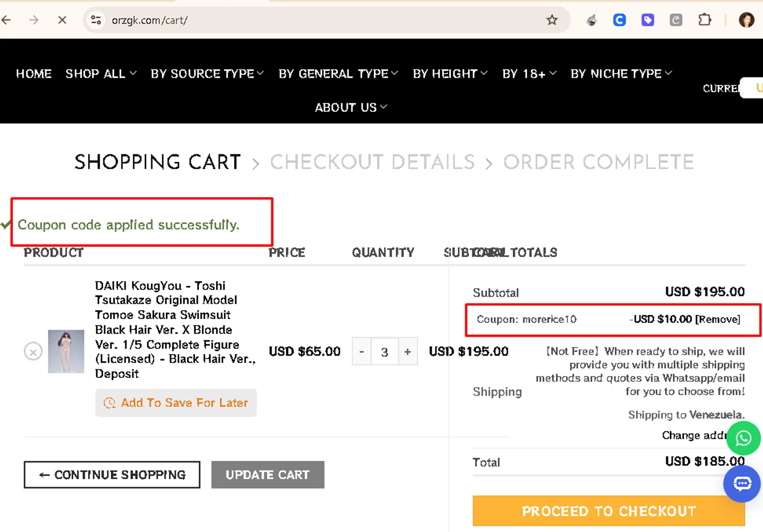The width and height of the screenshot is (763, 532).
Task: Expand the BY HEIGHT menu
Action: click(450, 74)
